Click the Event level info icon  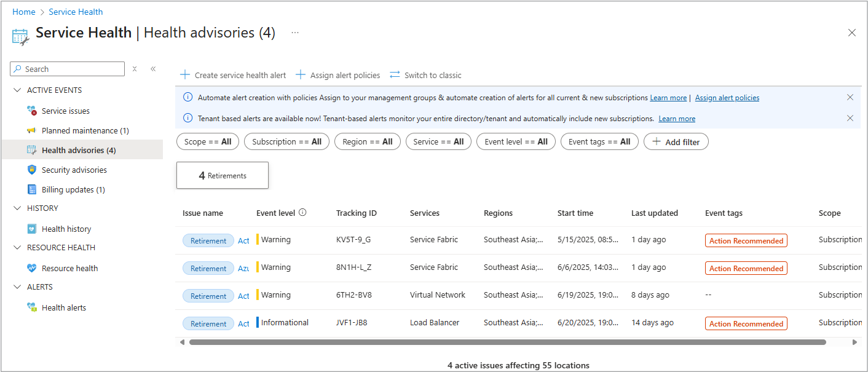click(302, 213)
